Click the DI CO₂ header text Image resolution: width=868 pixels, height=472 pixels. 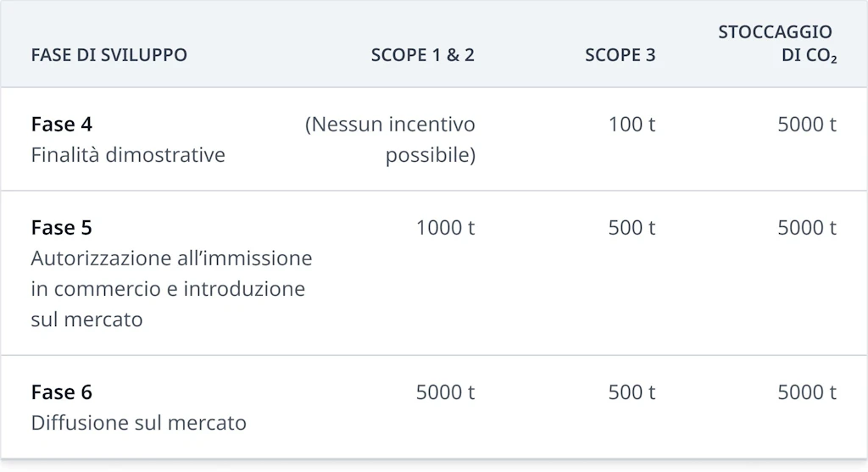pyautogui.click(x=809, y=57)
